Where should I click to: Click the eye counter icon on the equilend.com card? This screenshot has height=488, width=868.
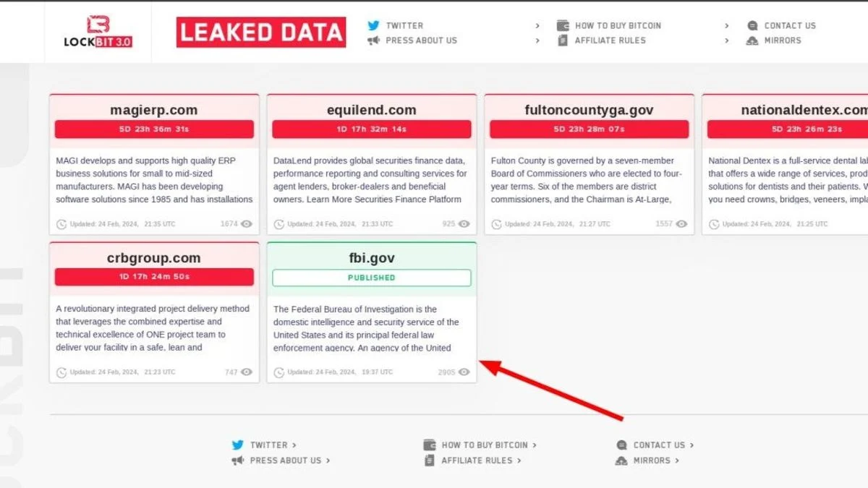pos(463,224)
